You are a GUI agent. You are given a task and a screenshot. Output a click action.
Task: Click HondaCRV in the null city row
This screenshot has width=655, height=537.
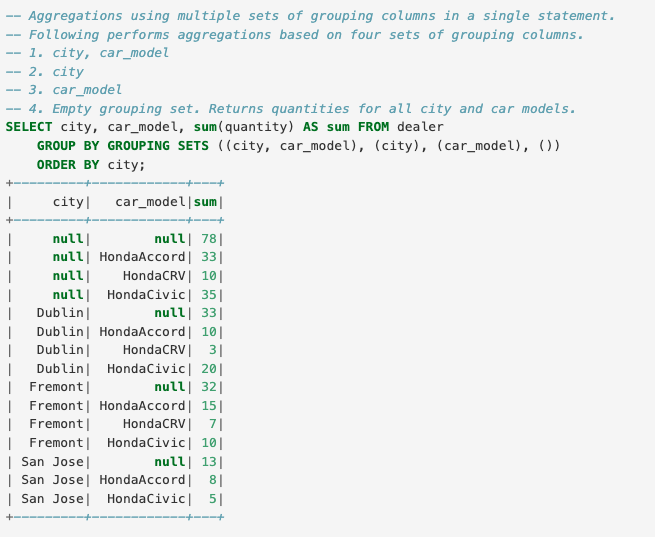(154, 276)
